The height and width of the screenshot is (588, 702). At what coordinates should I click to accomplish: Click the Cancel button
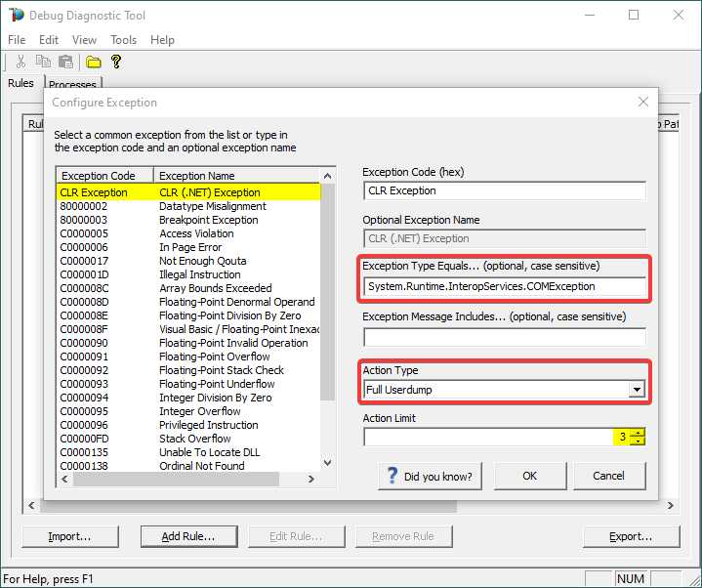608,477
